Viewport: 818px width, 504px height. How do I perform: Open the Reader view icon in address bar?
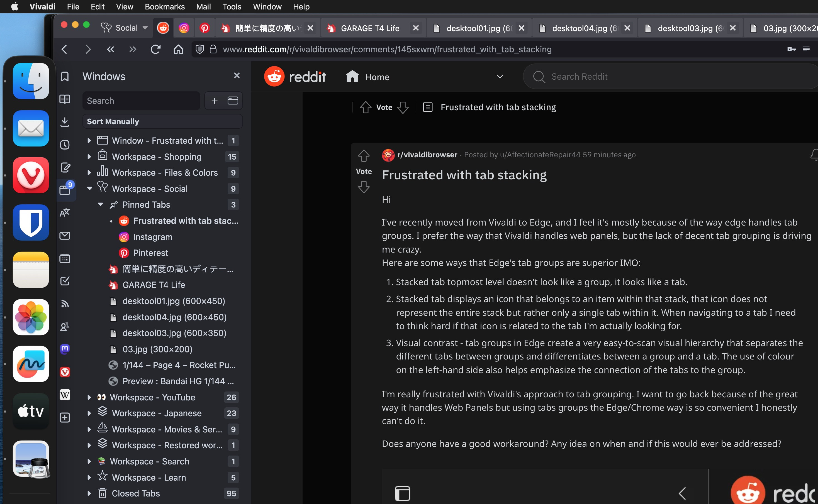[x=806, y=49]
